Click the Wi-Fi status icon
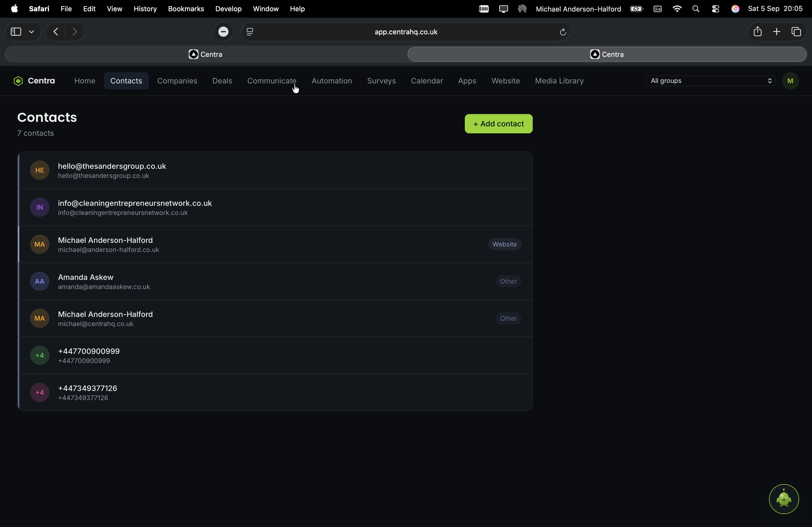The height and width of the screenshot is (527, 812). coord(677,9)
